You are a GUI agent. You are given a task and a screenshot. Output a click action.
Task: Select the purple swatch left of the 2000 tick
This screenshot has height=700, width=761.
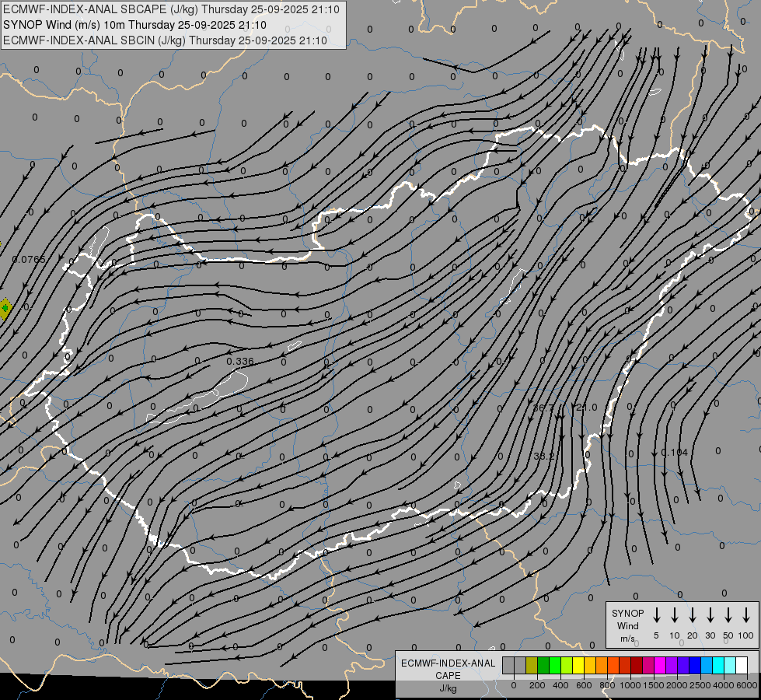(x=672, y=665)
